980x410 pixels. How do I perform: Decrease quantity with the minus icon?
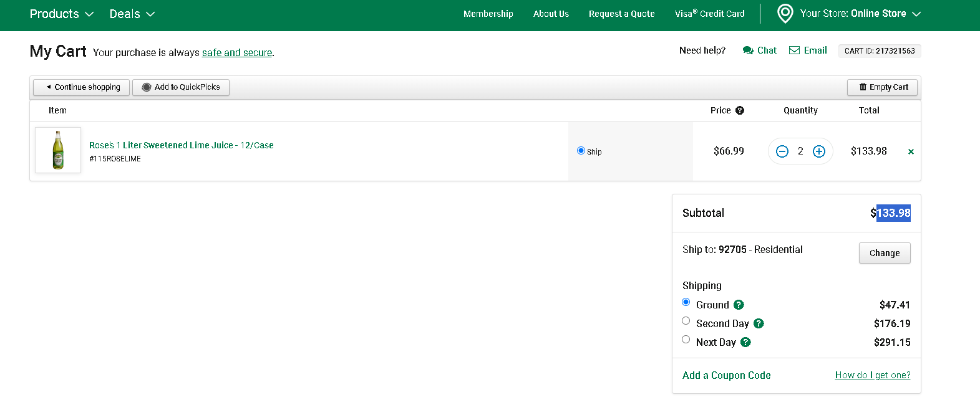click(782, 151)
